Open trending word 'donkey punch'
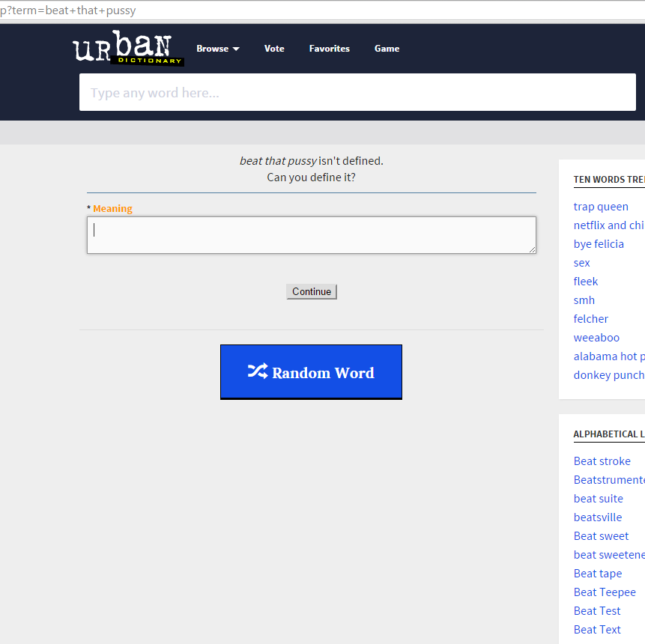Viewport: 645px width, 644px height. pos(609,375)
